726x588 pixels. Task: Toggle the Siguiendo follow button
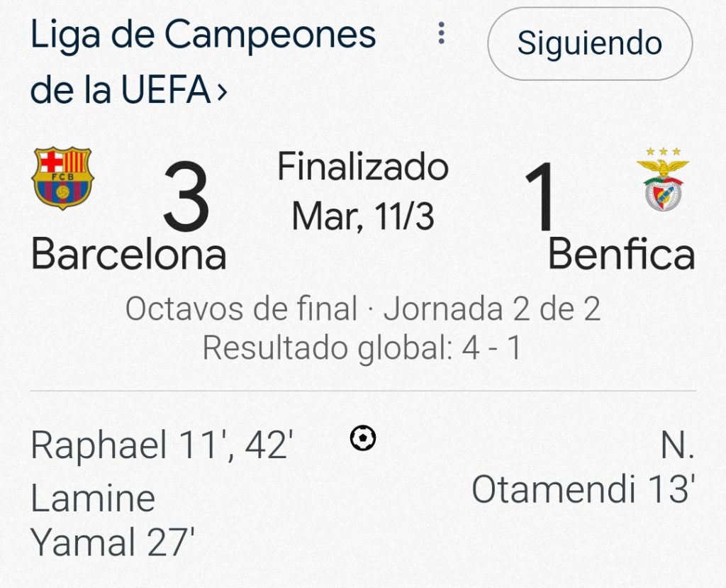tap(589, 43)
